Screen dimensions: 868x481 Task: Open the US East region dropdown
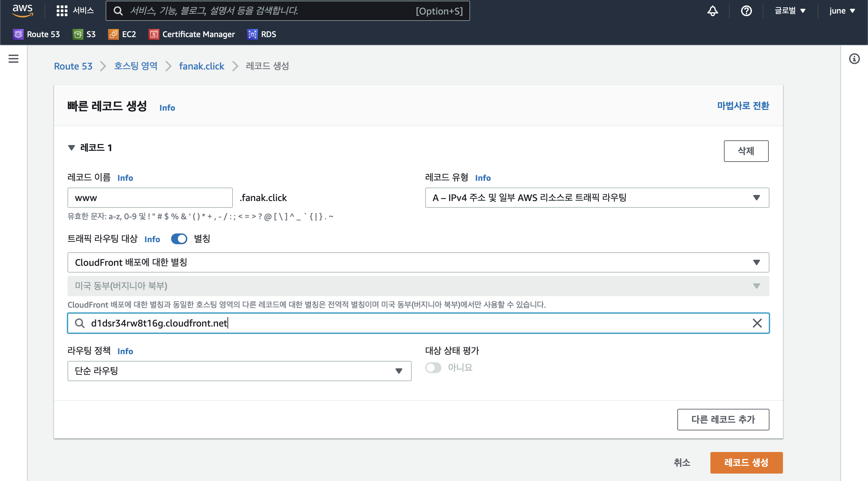click(x=418, y=286)
